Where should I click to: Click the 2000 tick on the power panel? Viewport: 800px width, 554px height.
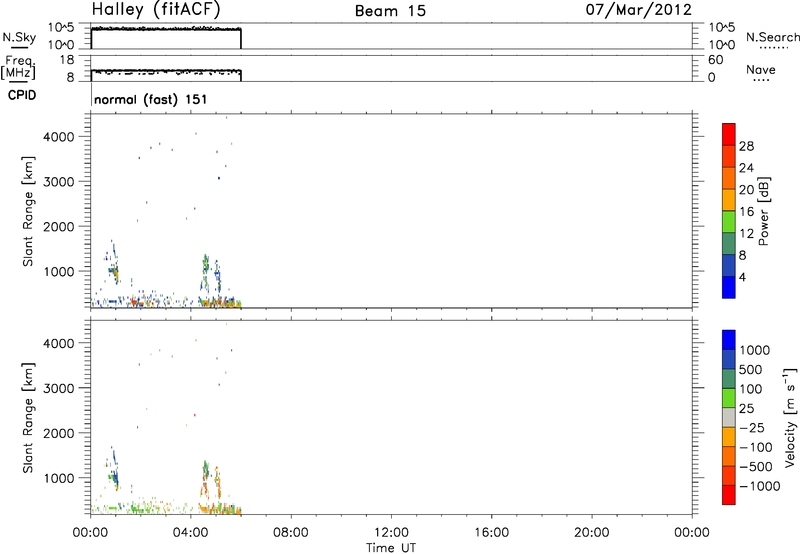[x=59, y=226]
